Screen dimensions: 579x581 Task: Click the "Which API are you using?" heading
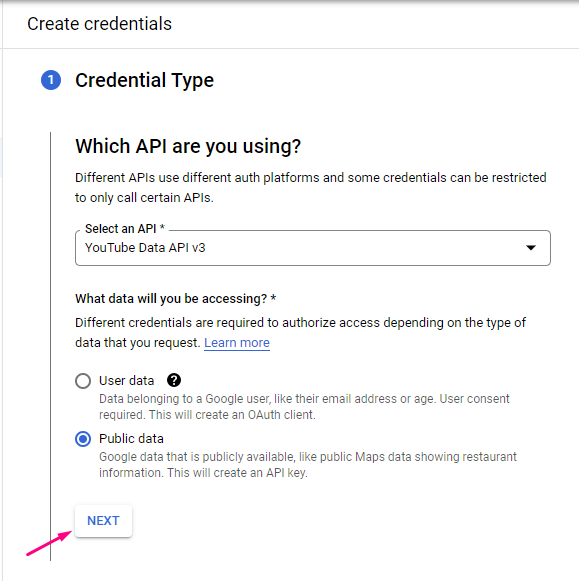tap(188, 146)
